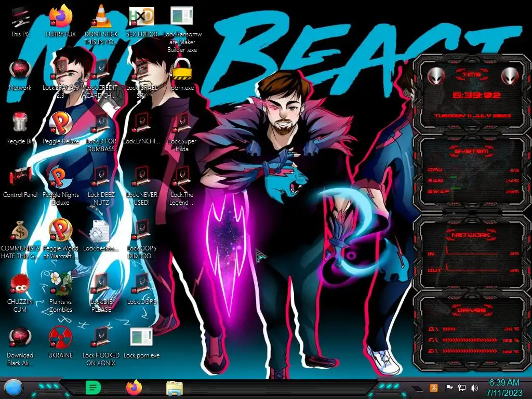Open the green notes app on taskbar
532x399 pixels.
click(x=94, y=388)
